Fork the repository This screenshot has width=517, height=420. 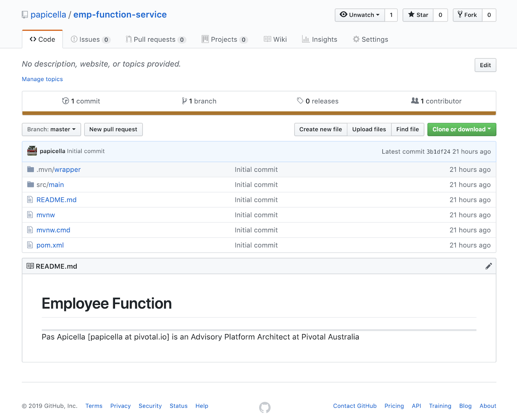(x=468, y=15)
